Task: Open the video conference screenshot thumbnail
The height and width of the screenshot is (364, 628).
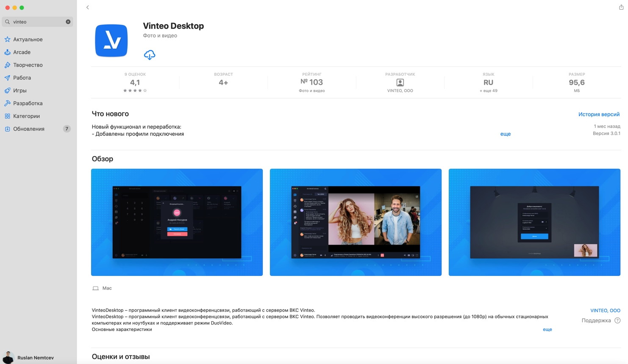Action: (x=356, y=222)
